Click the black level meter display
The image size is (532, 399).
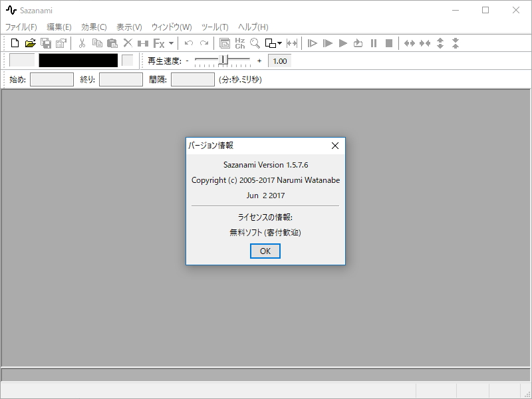pos(78,61)
